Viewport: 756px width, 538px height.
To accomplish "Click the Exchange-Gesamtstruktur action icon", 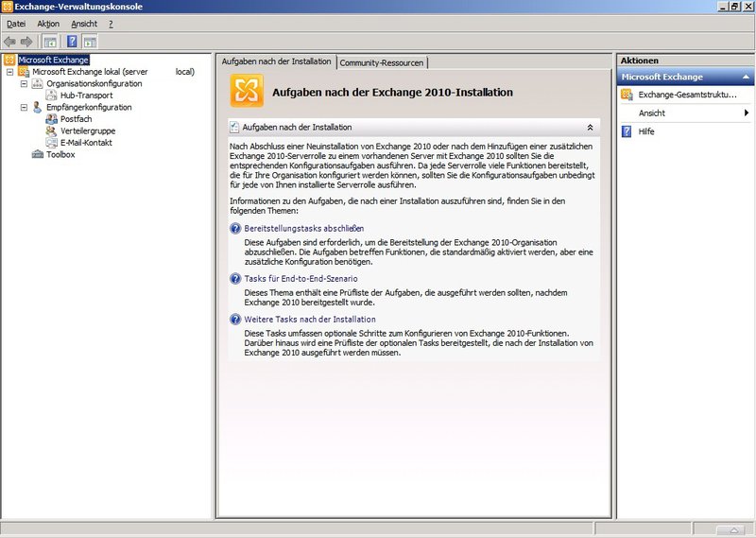I will point(627,95).
